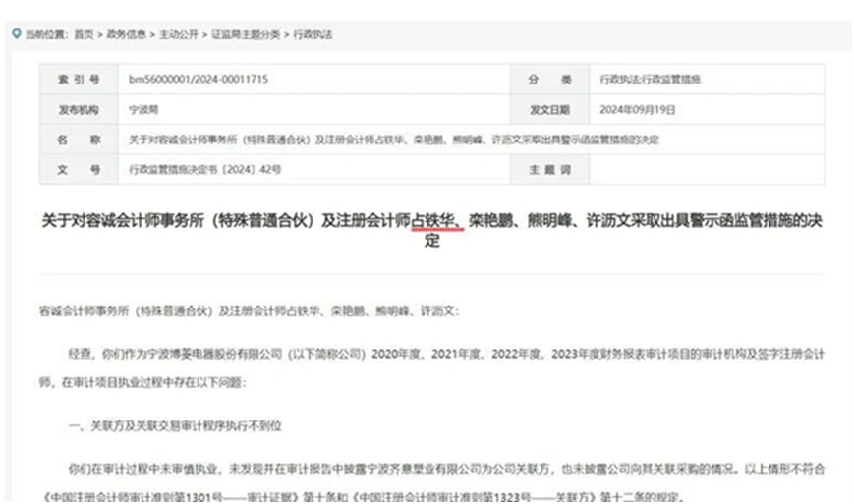Click the 发文日期 value 2024年09月19日
The image size is (854, 504).
pyautogui.click(x=639, y=108)
